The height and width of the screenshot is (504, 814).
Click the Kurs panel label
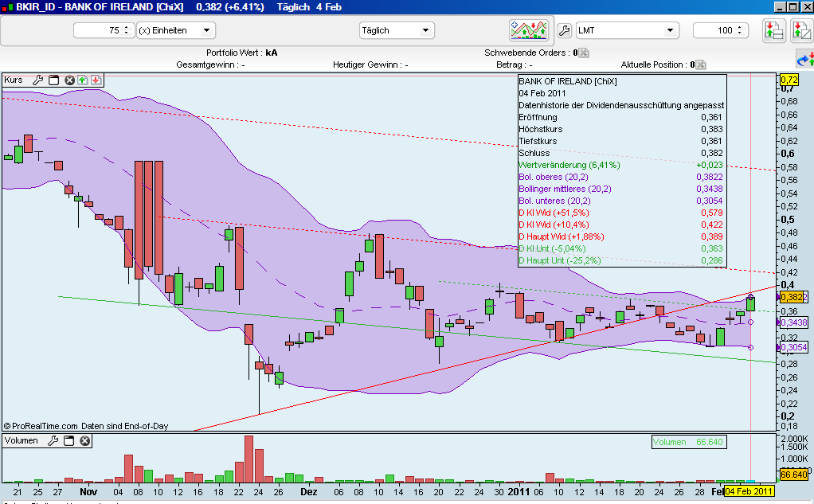(14, 80)
